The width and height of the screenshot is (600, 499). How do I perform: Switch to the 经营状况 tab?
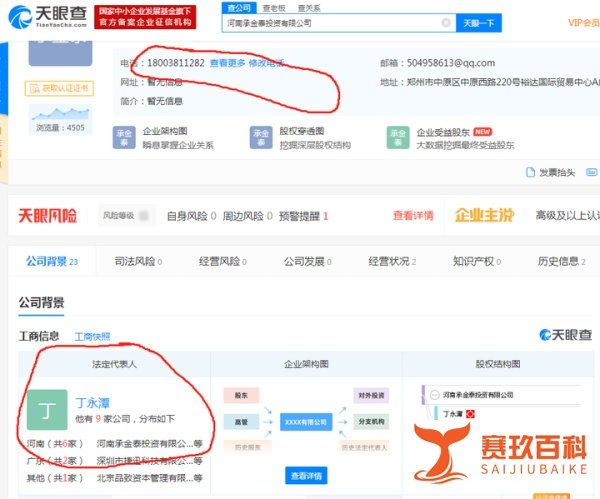392,261
